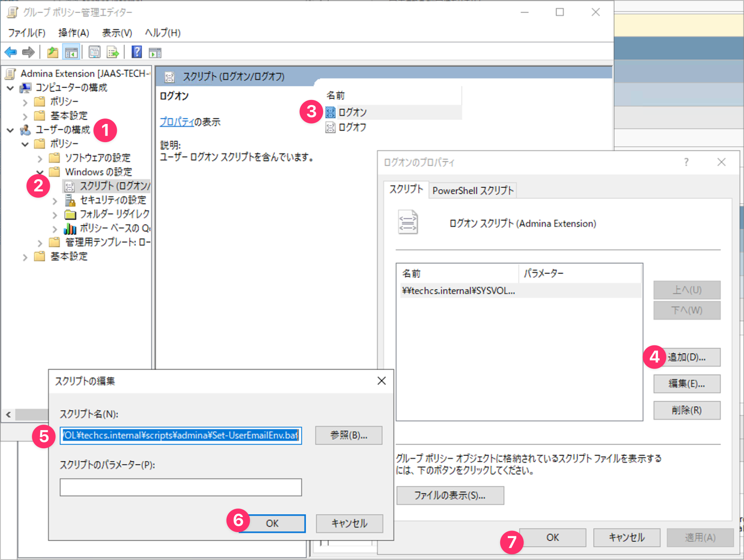Toggle the show/hide console tree toolbar icon
The image size is (744, 560).
(71, 52)
